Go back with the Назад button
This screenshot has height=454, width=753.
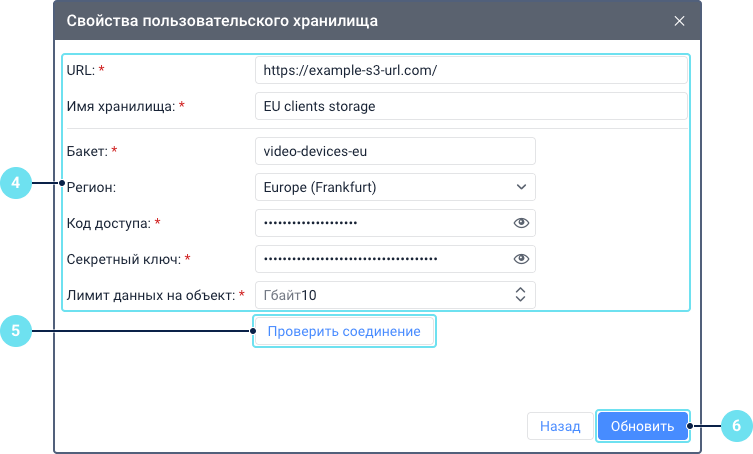click(x=559, y=426)
